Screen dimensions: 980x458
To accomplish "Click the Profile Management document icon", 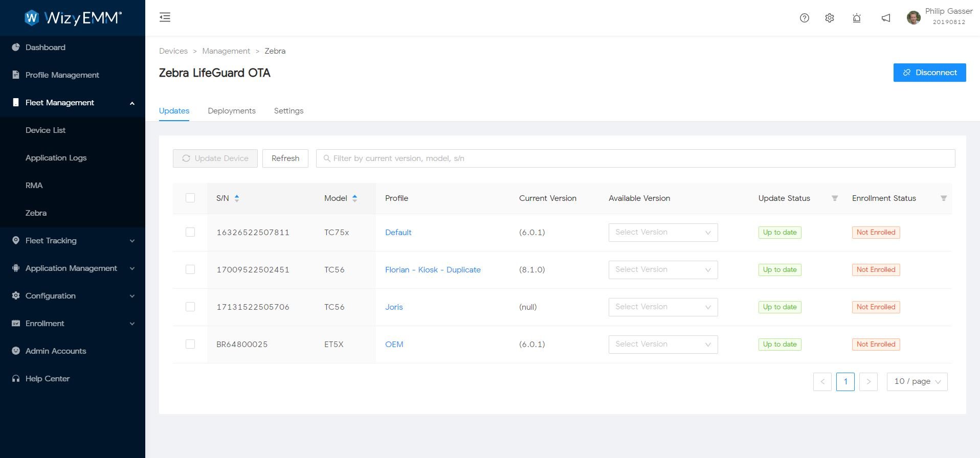I will tap(16, 75).
